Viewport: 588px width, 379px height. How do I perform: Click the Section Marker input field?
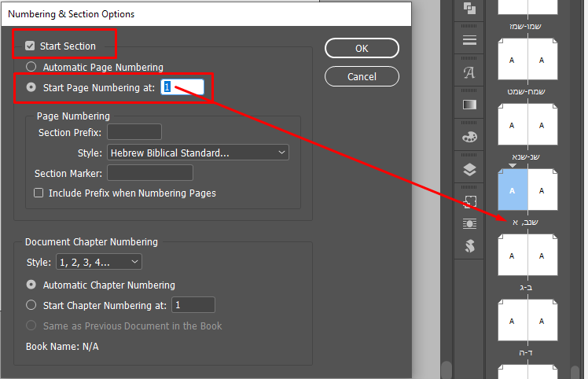[150, 173]
